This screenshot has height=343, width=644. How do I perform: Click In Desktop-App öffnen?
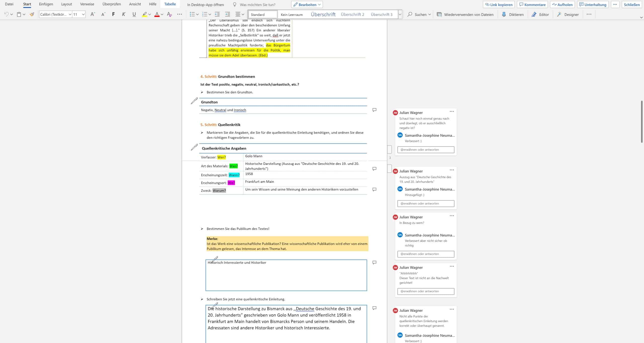[x=206, y=5]
